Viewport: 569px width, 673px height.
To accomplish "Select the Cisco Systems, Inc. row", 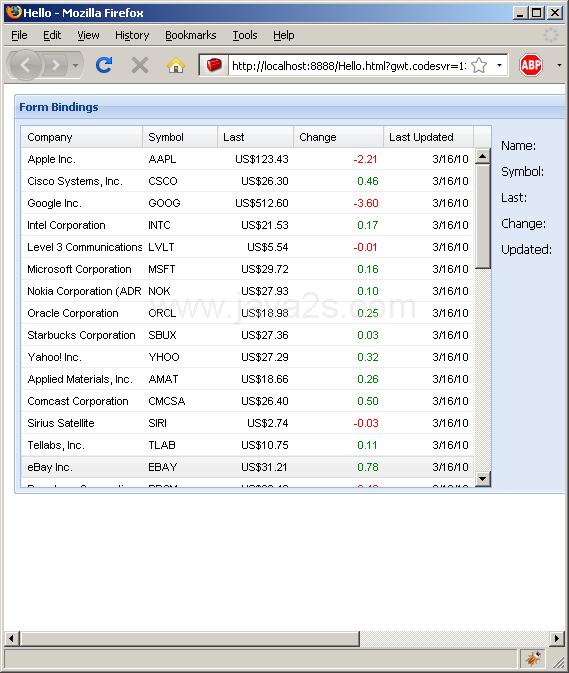I will 247,181.
